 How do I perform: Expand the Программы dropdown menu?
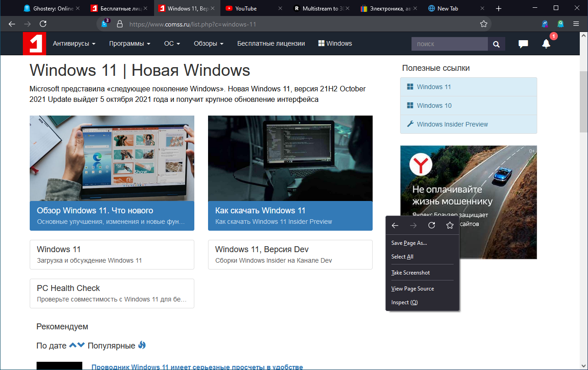pyautogui.click(x=130, y=44)
